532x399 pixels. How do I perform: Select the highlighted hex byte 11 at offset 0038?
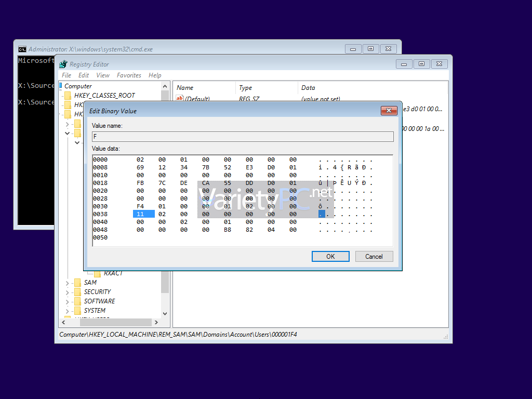143,214
